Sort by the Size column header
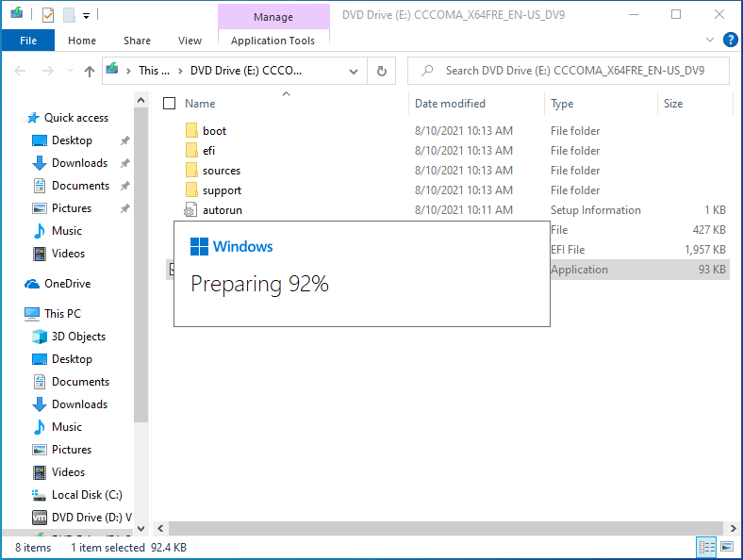This screenshot has width=743, height=560. click(x=673, y=104)
